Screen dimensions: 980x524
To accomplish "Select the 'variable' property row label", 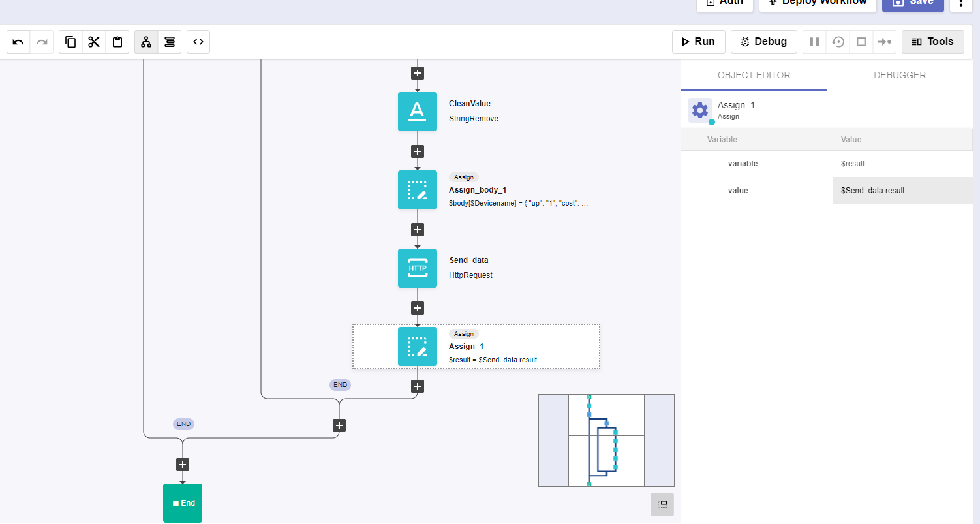I will (x=743, y=164).
